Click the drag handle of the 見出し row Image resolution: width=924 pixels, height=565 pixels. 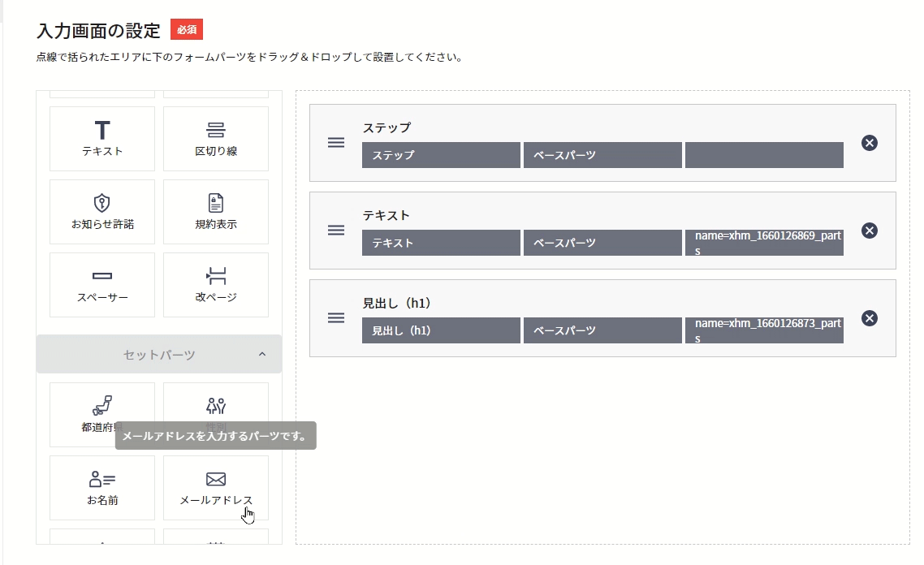[x=335, y=318]
